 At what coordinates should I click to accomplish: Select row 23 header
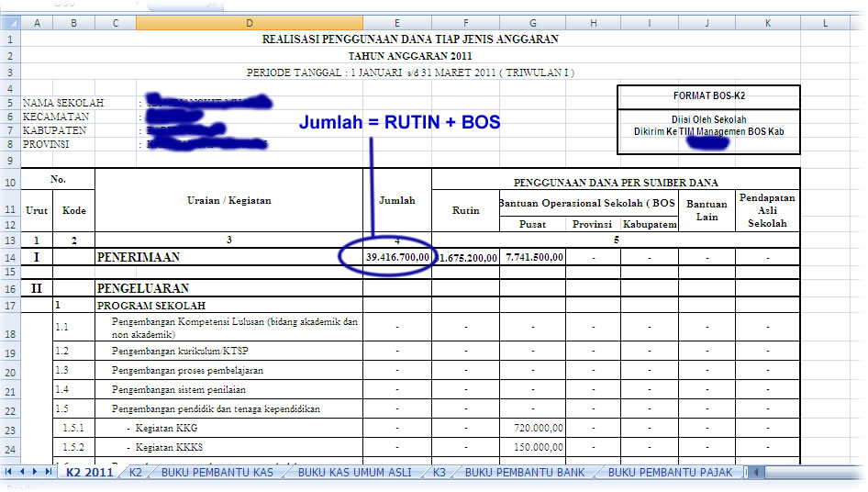click(10, 430)
